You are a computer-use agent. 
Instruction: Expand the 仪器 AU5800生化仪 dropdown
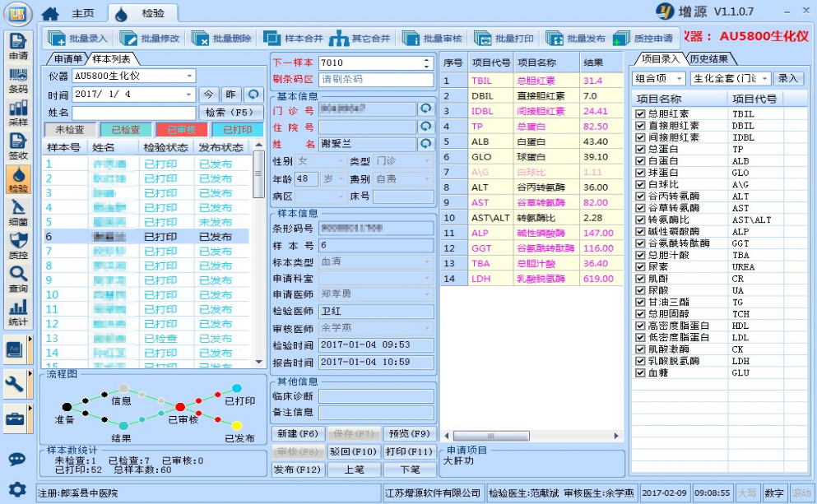(x=190, y=76)
